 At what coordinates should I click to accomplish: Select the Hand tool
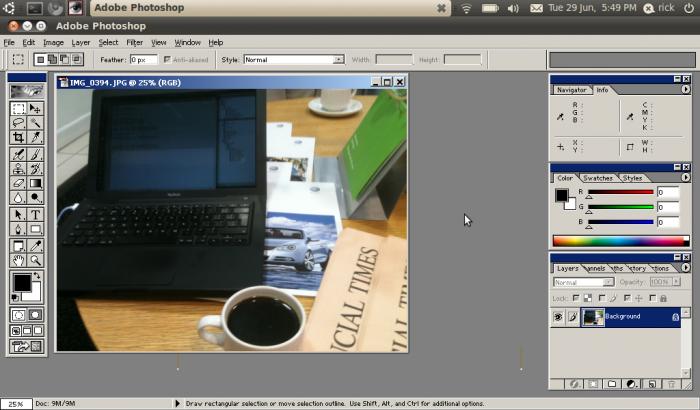[18, 260]
